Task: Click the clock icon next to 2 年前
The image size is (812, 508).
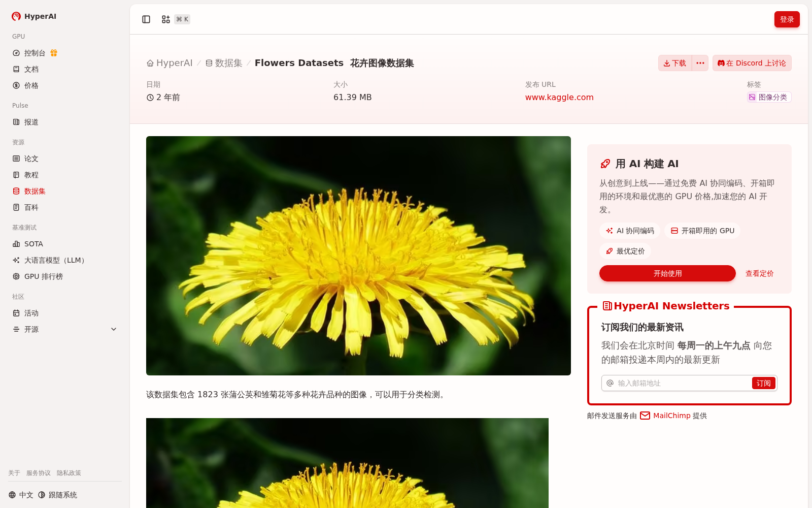Action: 150,98
